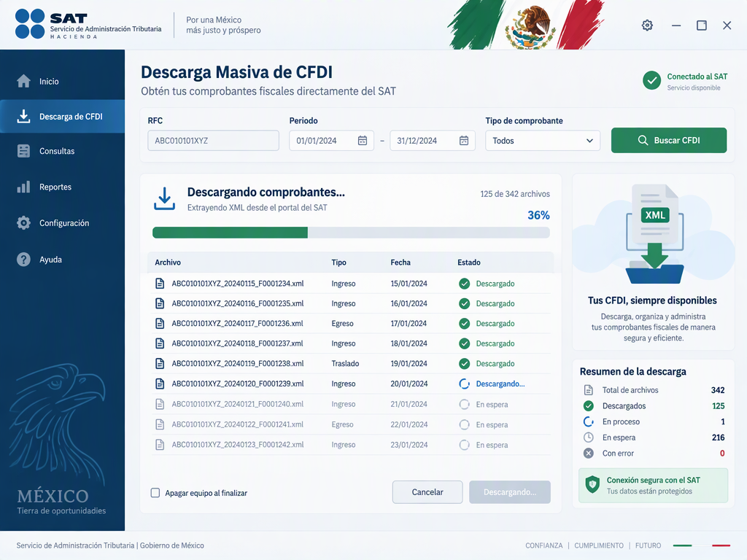The height and width of the screenshot is (560, 747).
Task: Click the Conectado al SAT green check icon
Action: pos(651,80)
